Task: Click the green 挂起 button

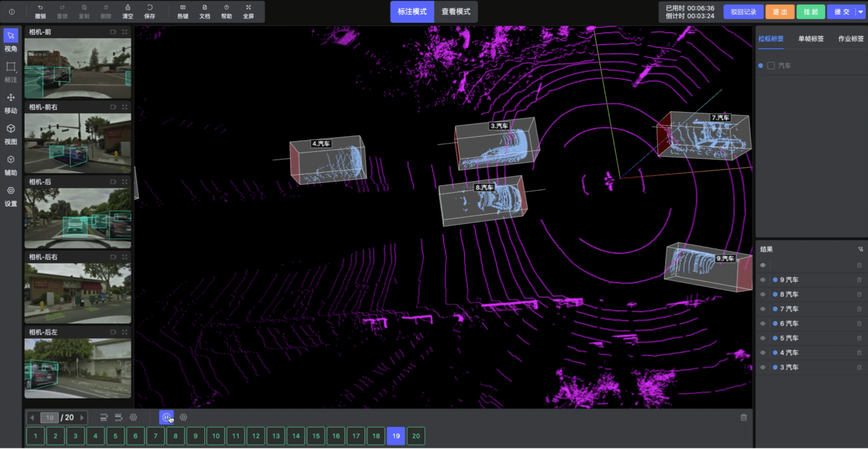Action: [811, 12]
